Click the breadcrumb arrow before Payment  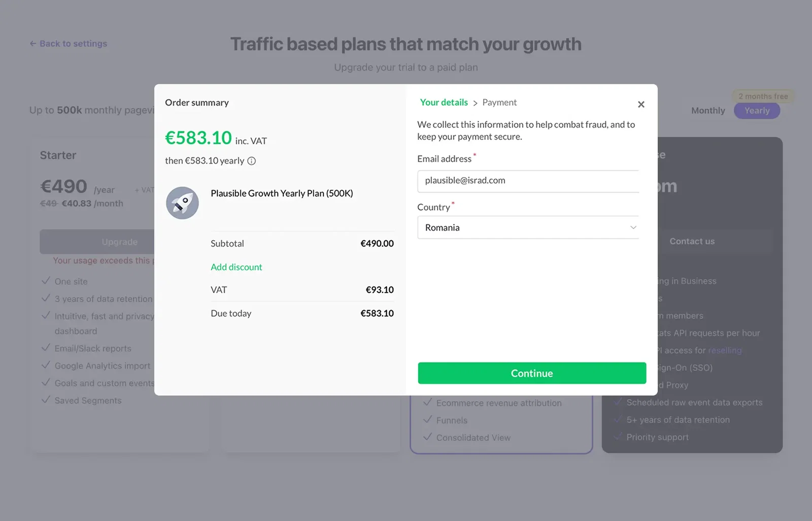475,103
